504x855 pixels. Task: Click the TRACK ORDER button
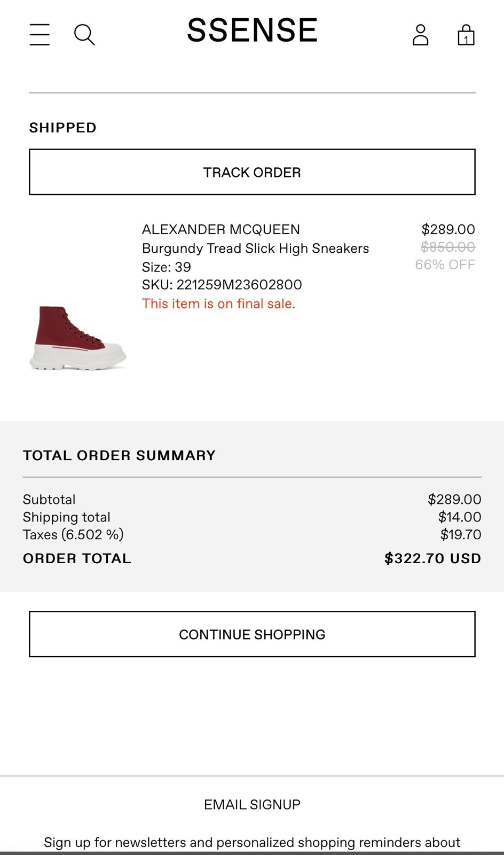pyautogui.click(x=252, y=172)
